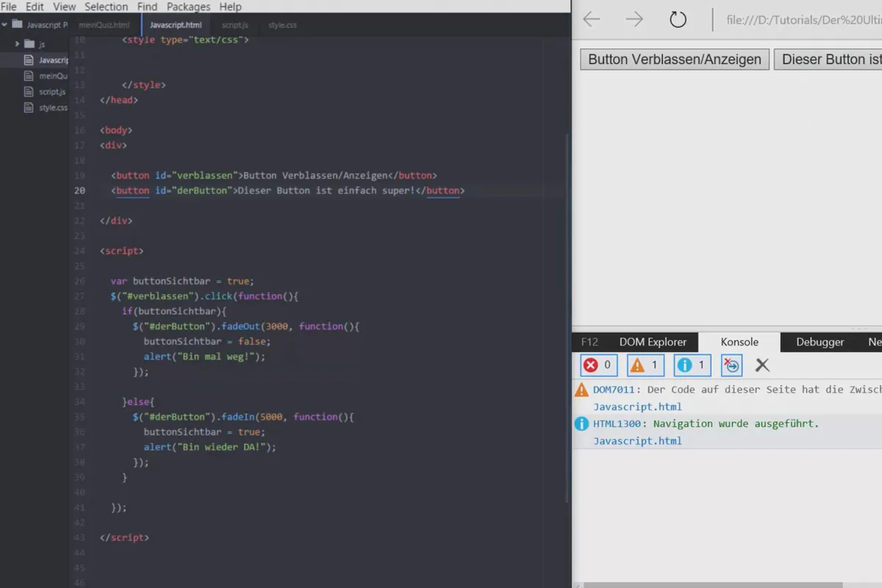Click the project root folder icon
This screenshot has height=588, width=882.
(17, 24)
